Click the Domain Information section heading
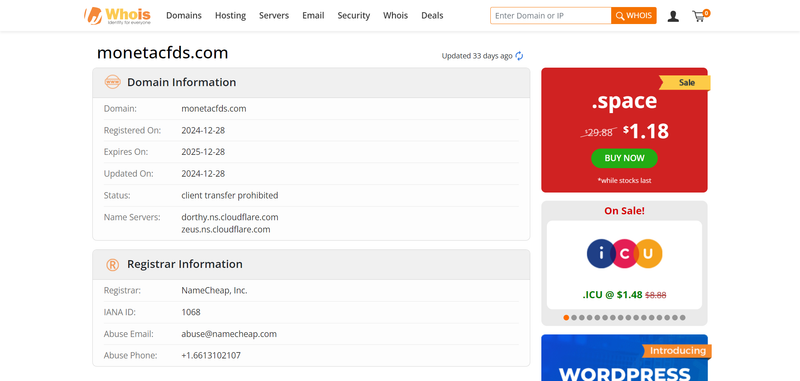Viewport: 800px width, 381px height. point(182,82)
